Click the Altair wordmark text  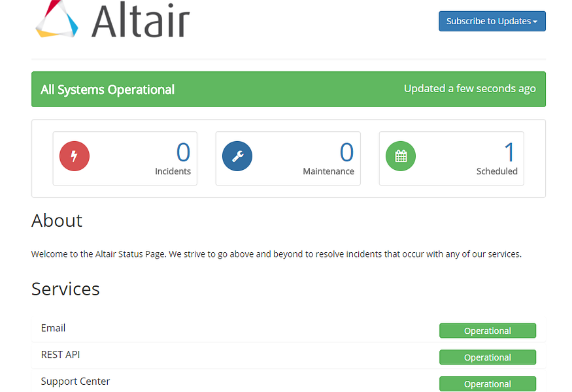(141, 20)
